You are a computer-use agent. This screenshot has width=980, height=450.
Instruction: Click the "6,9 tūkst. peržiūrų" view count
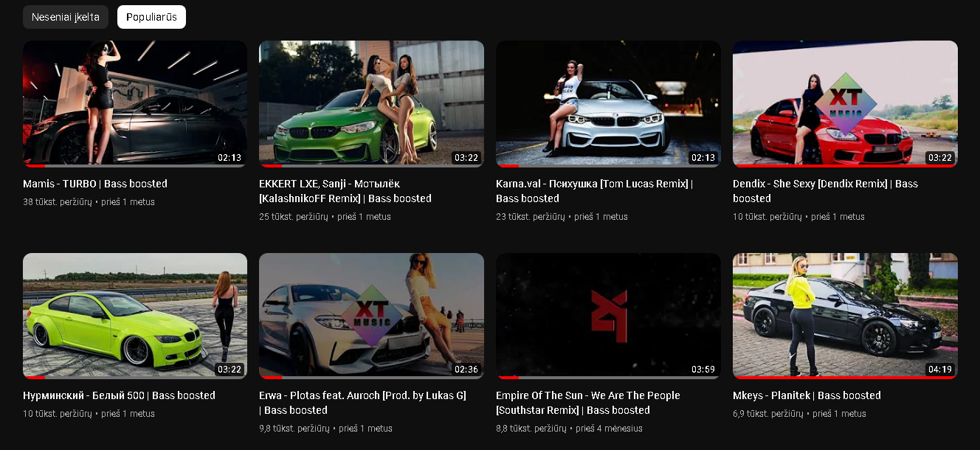coord(767,414)
